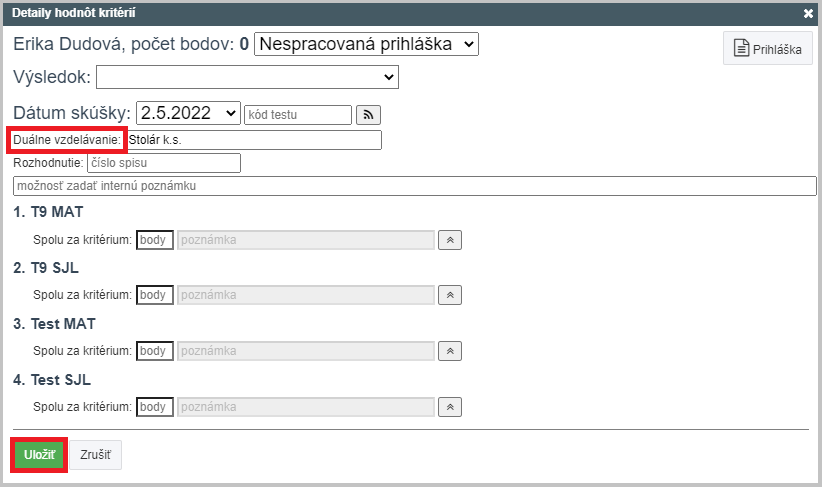Click body points field for T9 SJL
The width and height of the screenshot is (822, 487).
(155, 295)
